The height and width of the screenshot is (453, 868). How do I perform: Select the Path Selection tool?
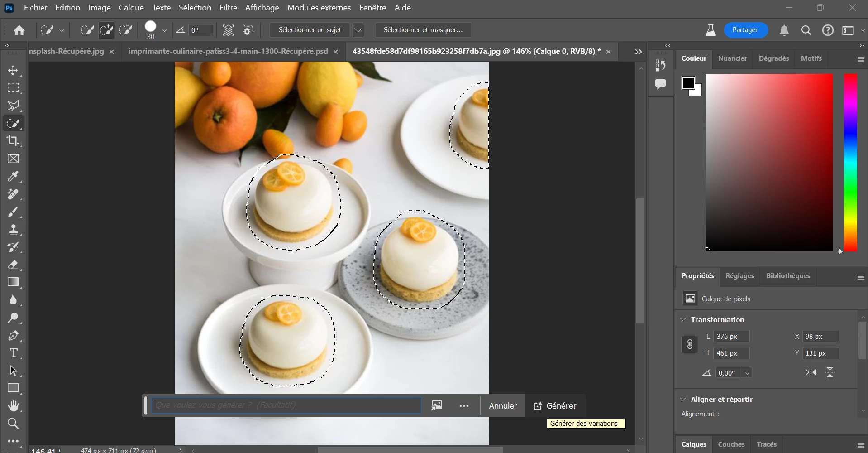[13, 371]
